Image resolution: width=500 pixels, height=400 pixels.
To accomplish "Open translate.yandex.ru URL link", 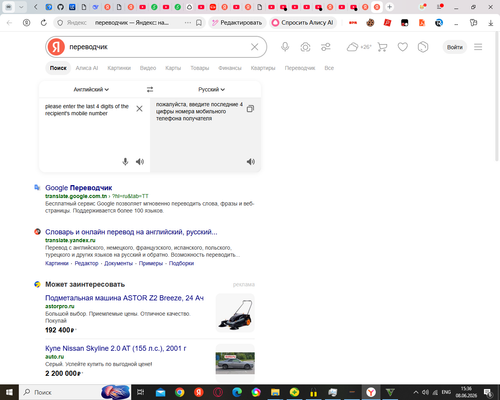I will pyautogui.click(x=70, y=240).
